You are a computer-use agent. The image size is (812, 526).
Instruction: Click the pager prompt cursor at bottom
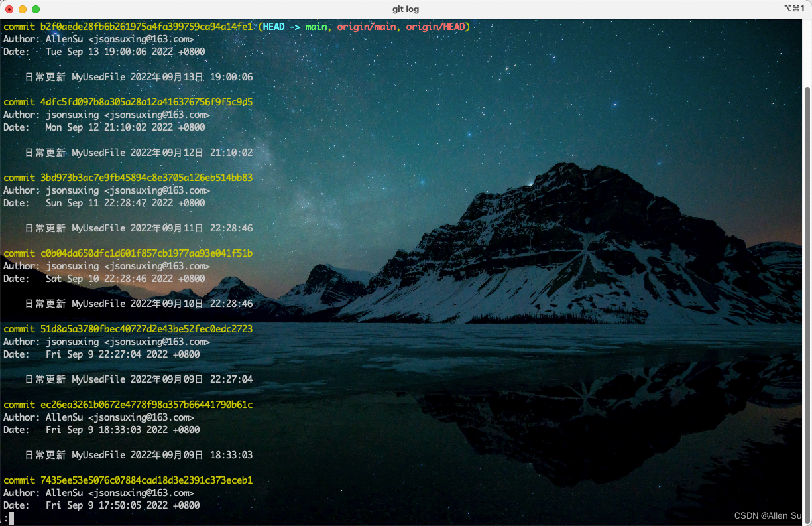click(11, 518)
